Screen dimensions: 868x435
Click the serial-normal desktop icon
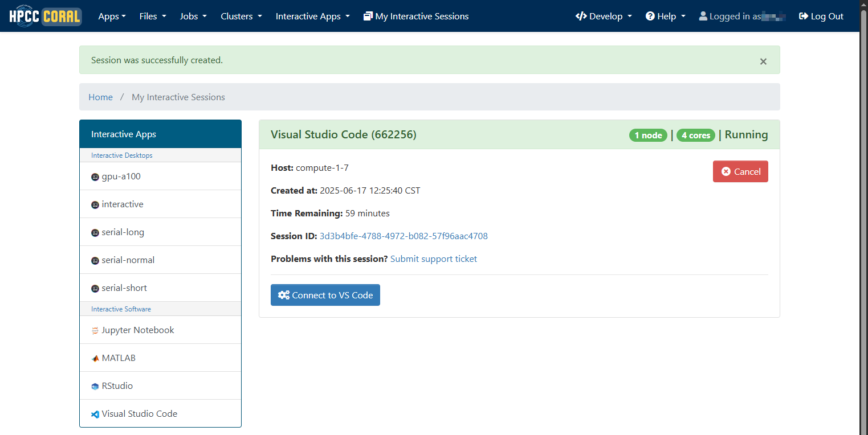pyautogui.click(x=95, y=260)
